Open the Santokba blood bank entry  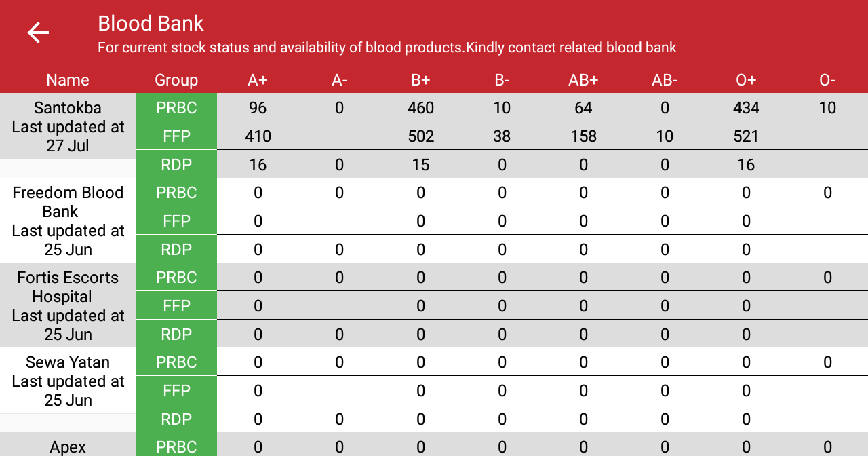[x=68, y=126]
